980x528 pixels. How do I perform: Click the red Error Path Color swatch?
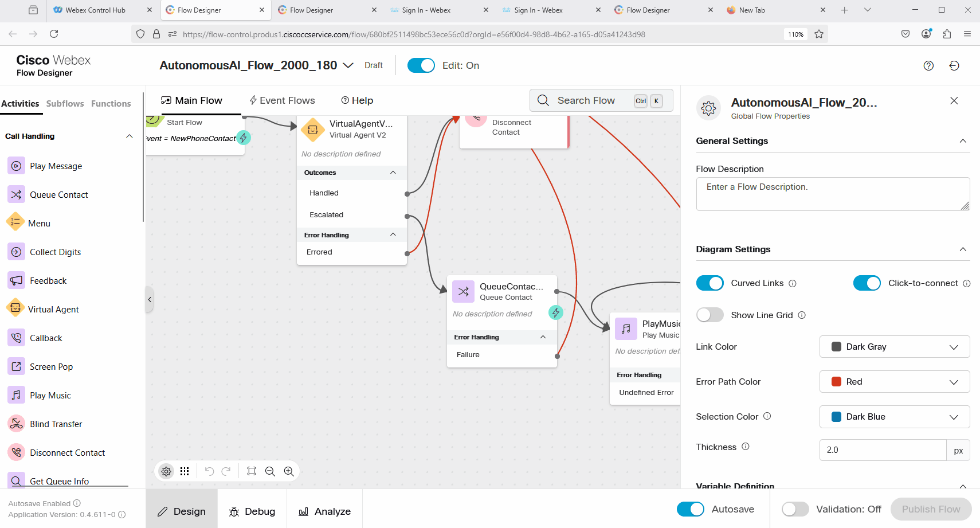tap(836, 382)
